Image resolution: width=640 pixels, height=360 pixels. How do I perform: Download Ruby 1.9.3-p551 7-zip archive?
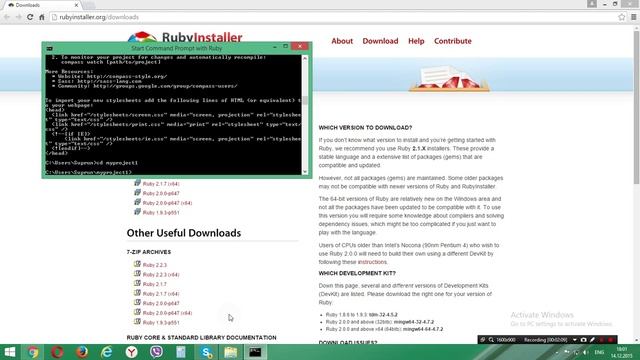161,323
